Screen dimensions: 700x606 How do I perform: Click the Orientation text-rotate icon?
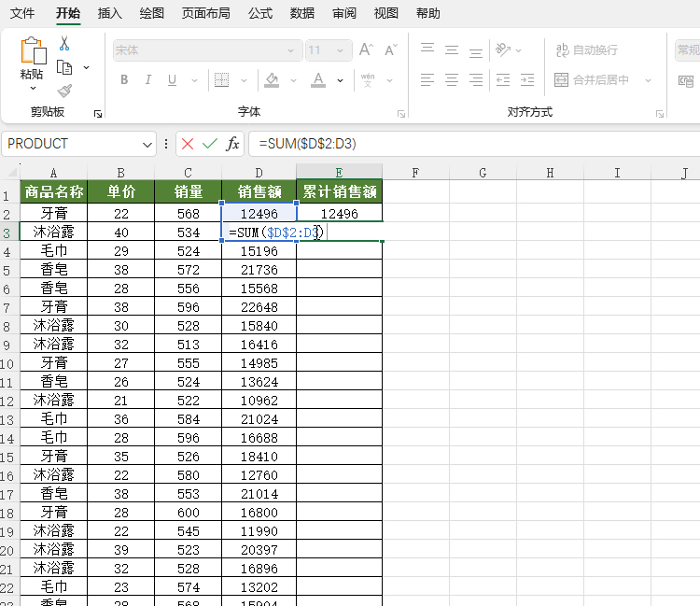tap(503, 49)
